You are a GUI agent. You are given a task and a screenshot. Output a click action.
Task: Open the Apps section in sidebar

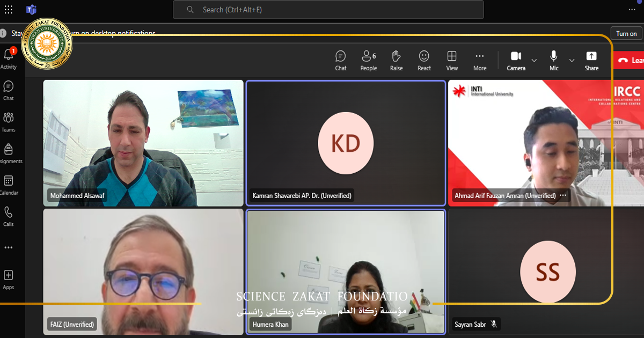point(9,279)
